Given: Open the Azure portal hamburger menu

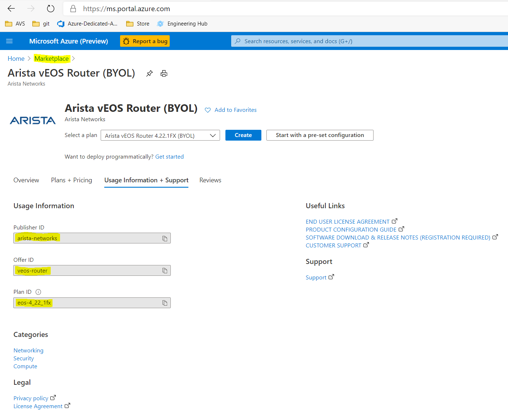Looking at the screenshot, I should point(9,41).
